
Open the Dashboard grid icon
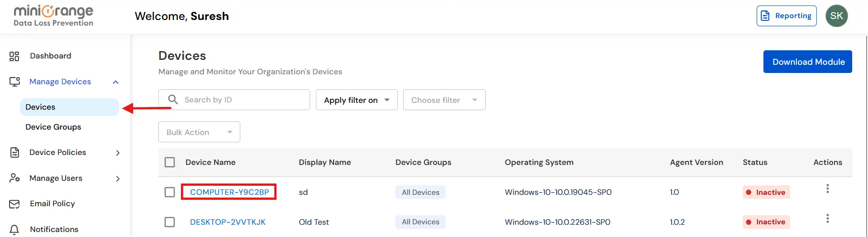click(14, 56)
